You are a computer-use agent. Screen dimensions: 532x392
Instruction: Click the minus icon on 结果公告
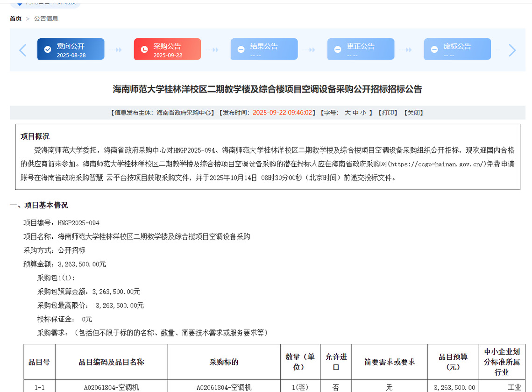pos(241,50)
